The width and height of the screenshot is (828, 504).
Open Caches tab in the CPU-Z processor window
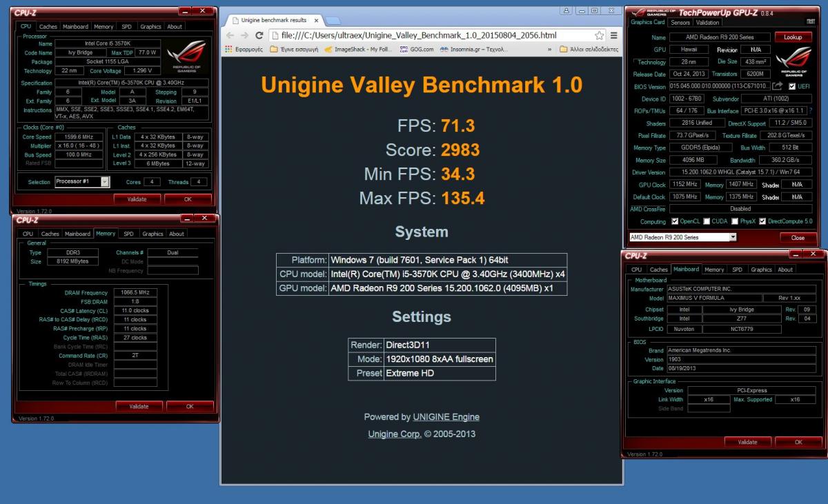[48, 27]
